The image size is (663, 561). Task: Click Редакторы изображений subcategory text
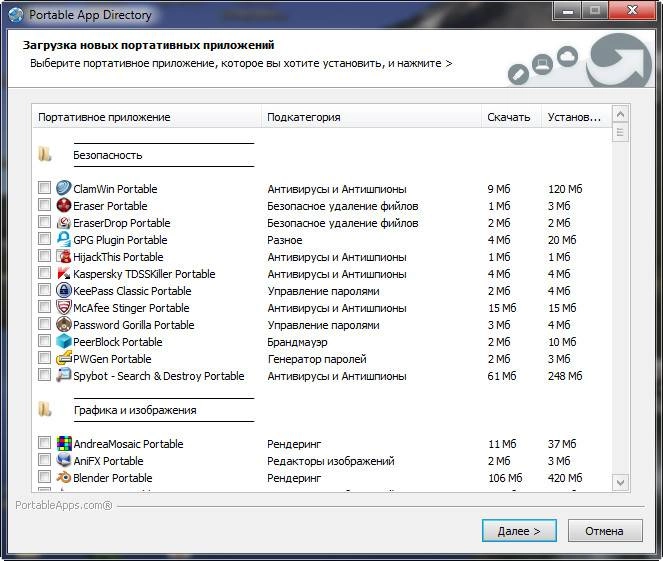(x=331, y=461)
